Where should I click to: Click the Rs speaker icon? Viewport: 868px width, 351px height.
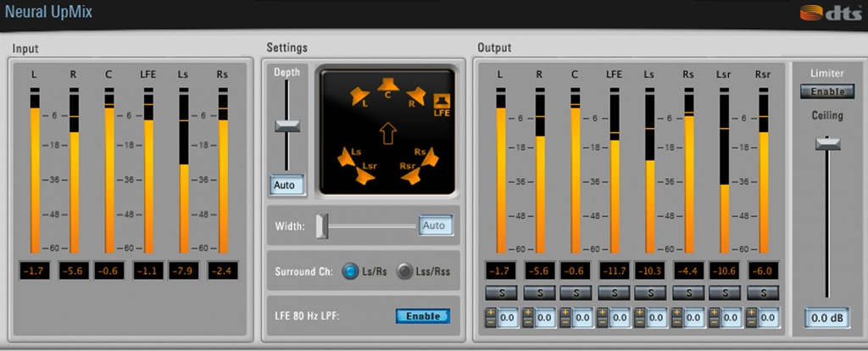point(430,157)
